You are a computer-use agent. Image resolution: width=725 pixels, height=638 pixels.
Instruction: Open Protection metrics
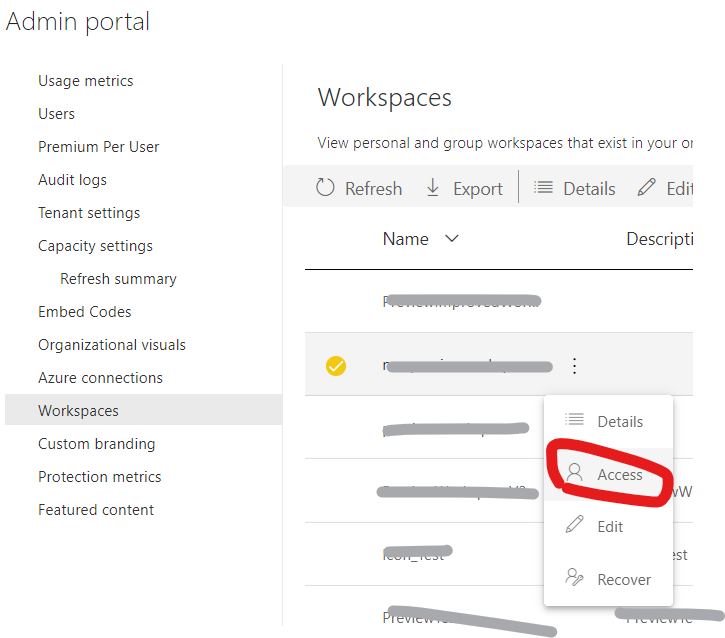[99, 477]
